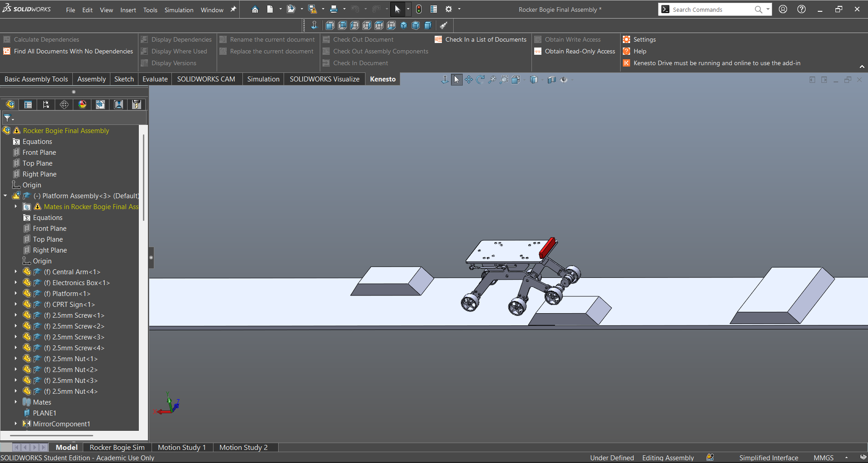This screenshot has height=463, width=868.
Task: Open the ConfigurationManager tab icon
Action: [x=46, y=105]
